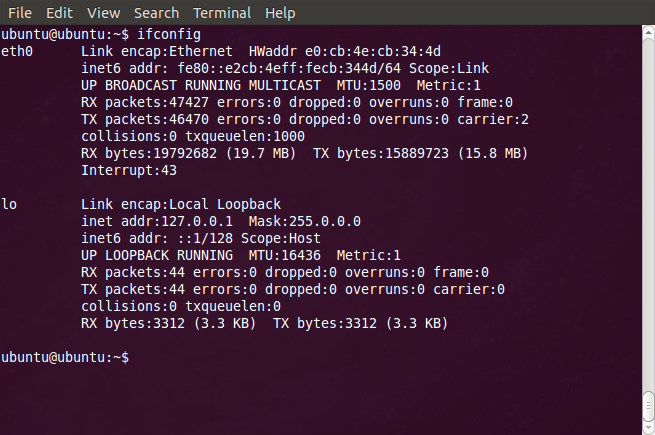Open the View menu
The width and height of the screenshot is (655, 435).
pos(104,13)
